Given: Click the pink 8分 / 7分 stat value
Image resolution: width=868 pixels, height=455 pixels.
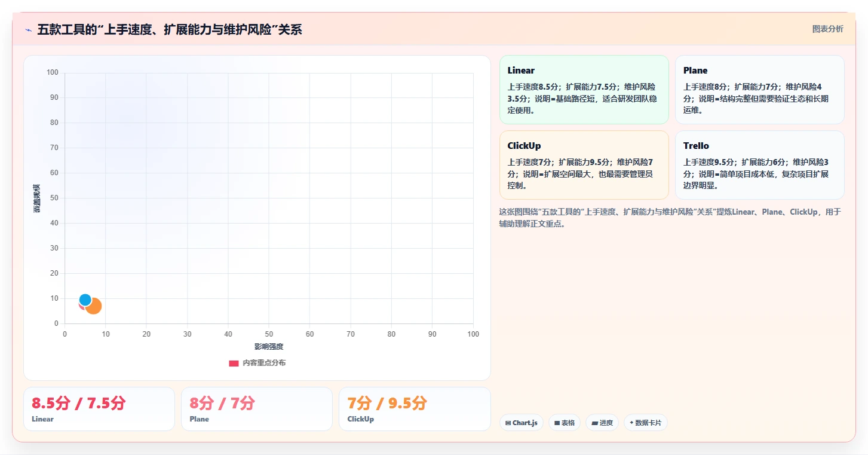Looking at the screenshot, I should (x=222, y=403).
